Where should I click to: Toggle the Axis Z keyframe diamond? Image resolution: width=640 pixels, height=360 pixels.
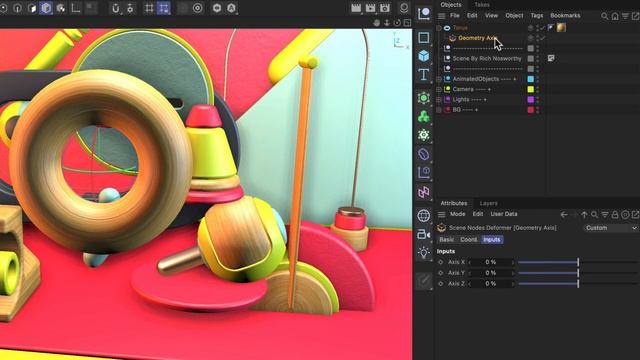coord(440,283)
